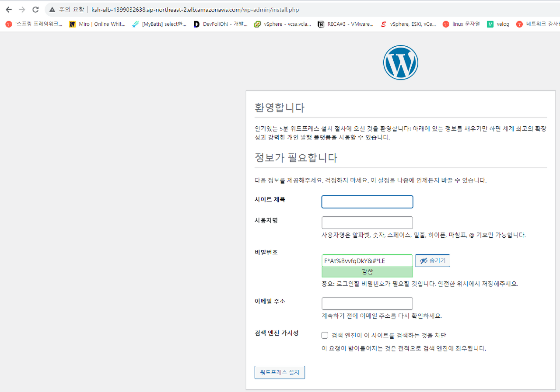Click the browser forward arrow

point(22,10)
